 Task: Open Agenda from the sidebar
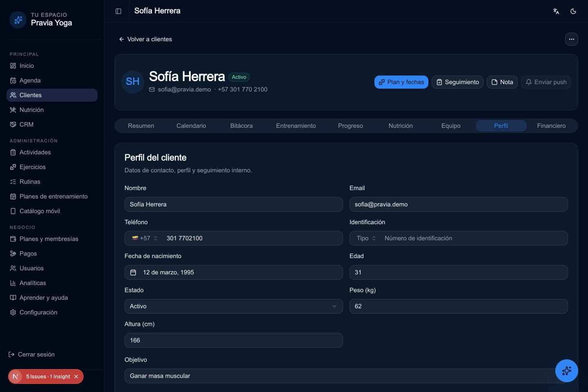point(52,80)
